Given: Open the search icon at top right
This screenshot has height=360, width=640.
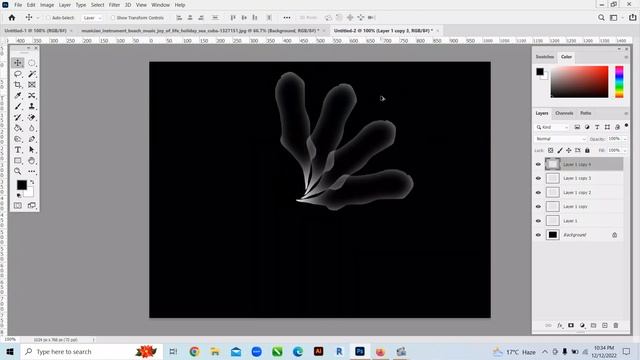Looking at the screenshot, I should 601,18.
